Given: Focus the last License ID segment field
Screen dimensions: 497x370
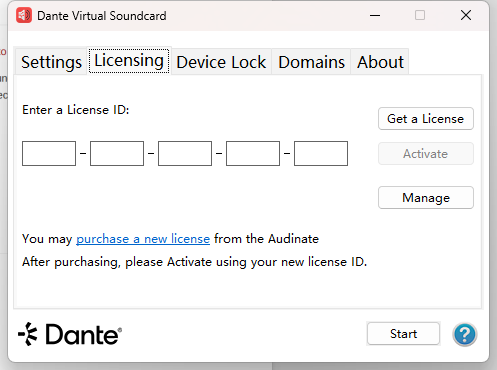Looking at the screenshot, I should (x=321, y=153).
